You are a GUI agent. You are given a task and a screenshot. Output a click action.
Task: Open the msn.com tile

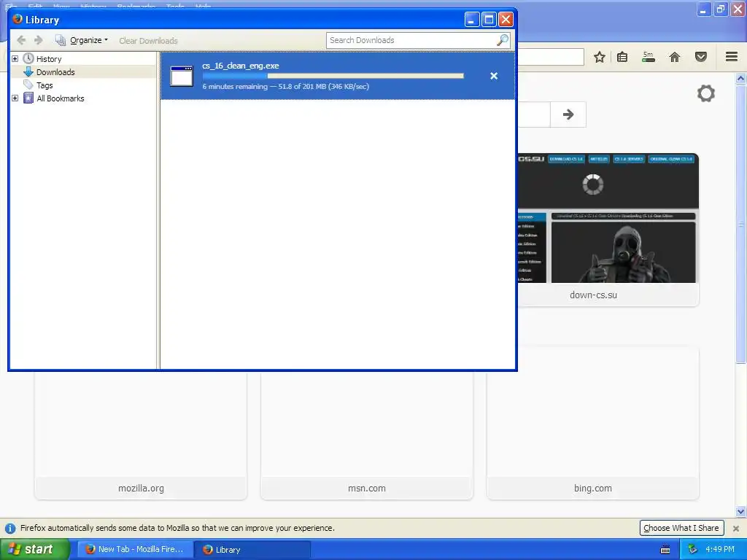coord(367,435)
